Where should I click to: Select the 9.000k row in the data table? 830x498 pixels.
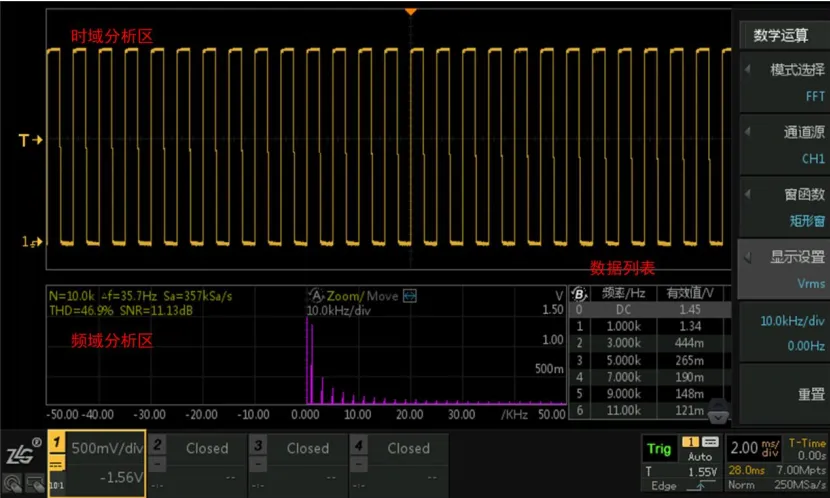pyautogui.click(x=650, y=394)
